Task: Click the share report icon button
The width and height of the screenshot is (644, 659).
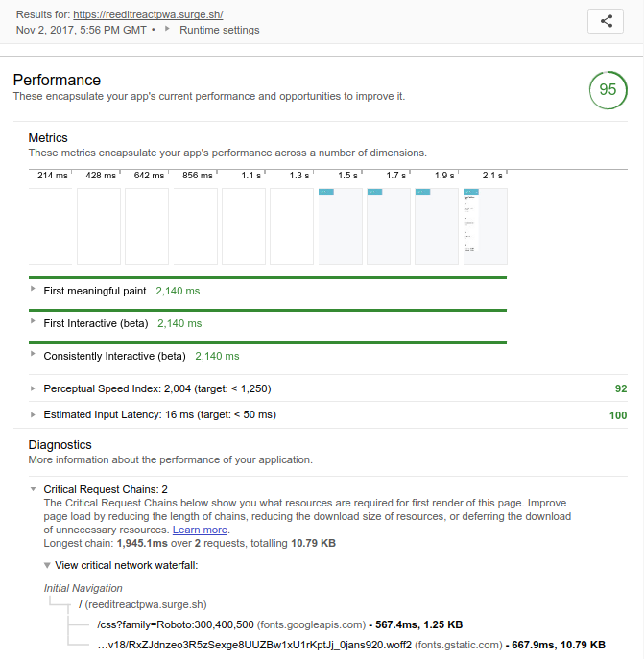Action: pos(605,22)
